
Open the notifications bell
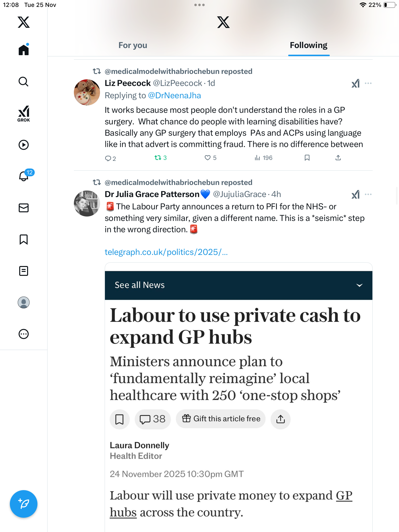(x=24, y=176)
